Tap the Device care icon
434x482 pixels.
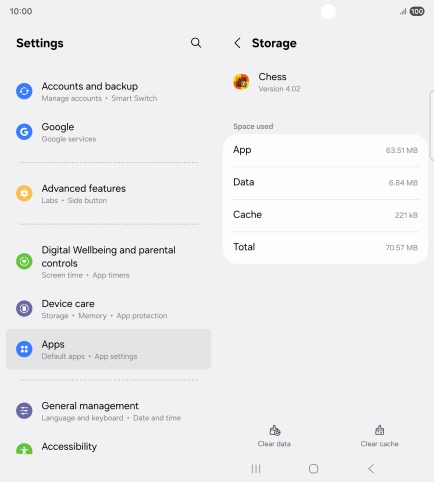pos(24,309)
